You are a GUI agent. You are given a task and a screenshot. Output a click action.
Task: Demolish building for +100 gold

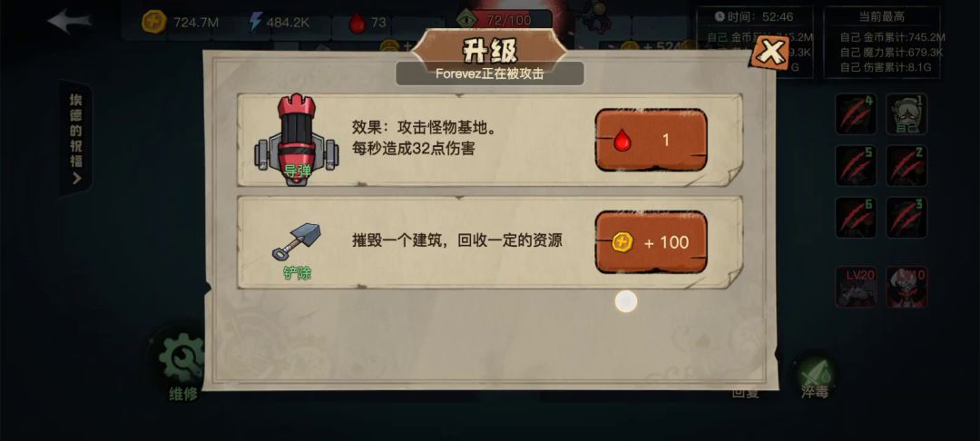pyautogui.click(x=651, y=242)
